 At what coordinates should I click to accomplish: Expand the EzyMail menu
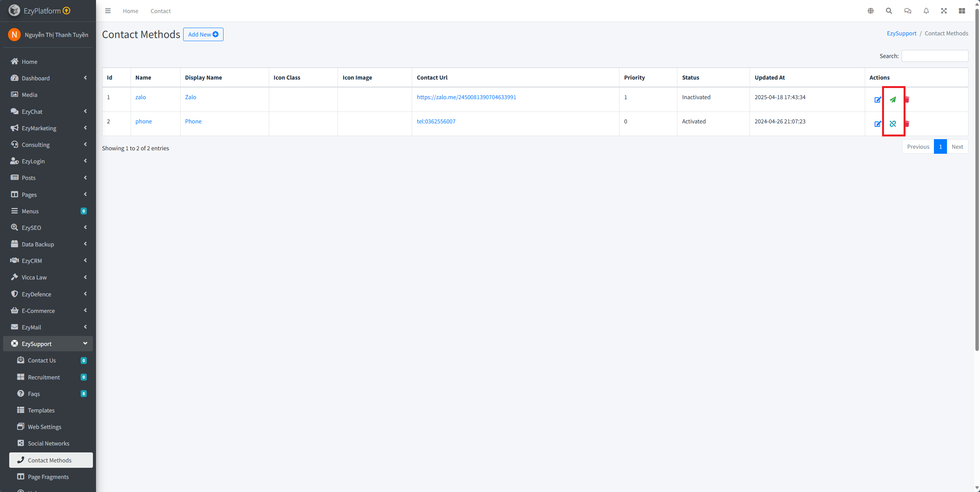pyautogui.click(x=48, y=327)
